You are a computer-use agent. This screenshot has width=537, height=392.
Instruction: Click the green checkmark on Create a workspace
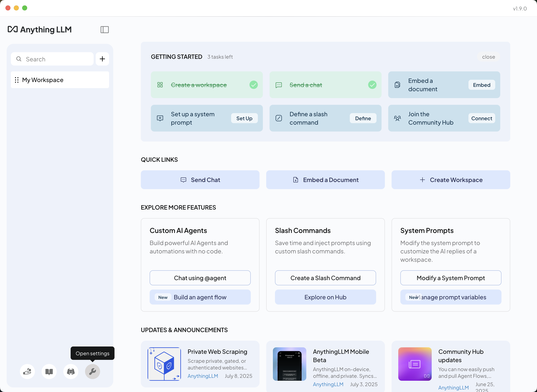[254, 85]
